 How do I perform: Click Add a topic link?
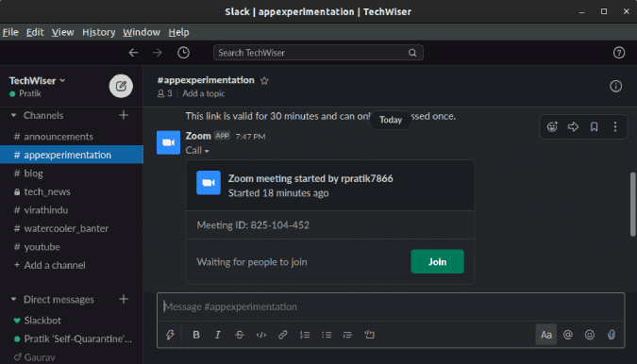click(204, 93)
